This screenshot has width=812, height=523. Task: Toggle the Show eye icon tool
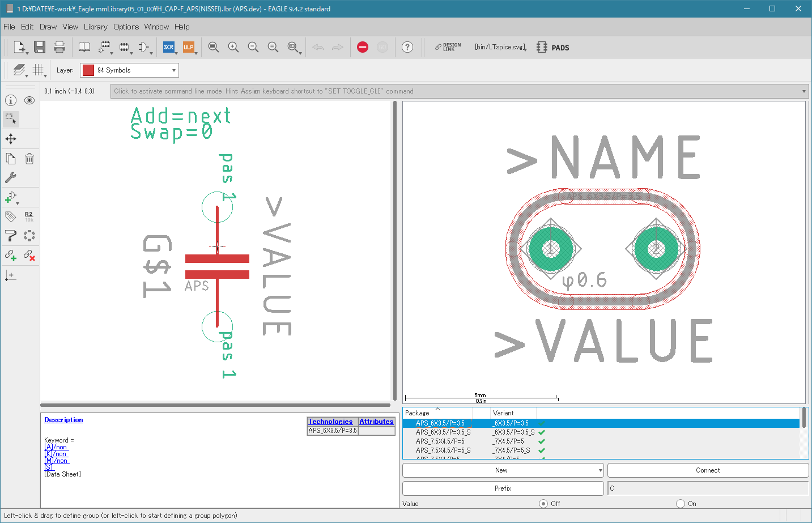[x=29, y=100]
